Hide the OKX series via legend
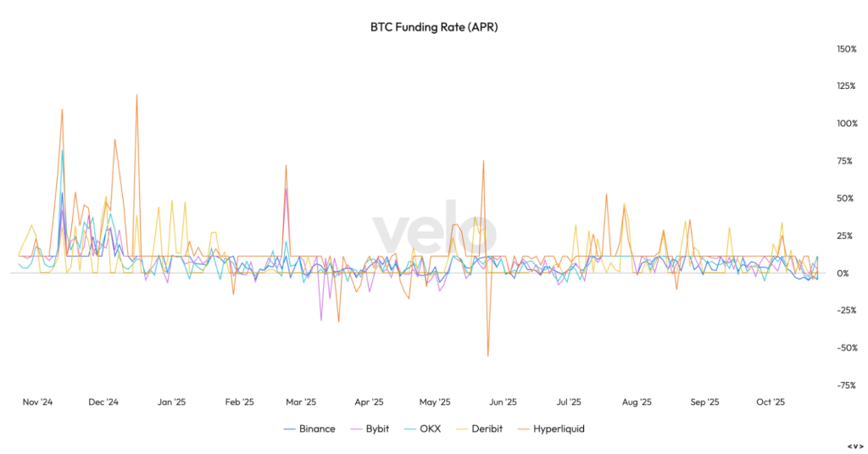This screenshot has width=868, height=454. coord(429,429)
